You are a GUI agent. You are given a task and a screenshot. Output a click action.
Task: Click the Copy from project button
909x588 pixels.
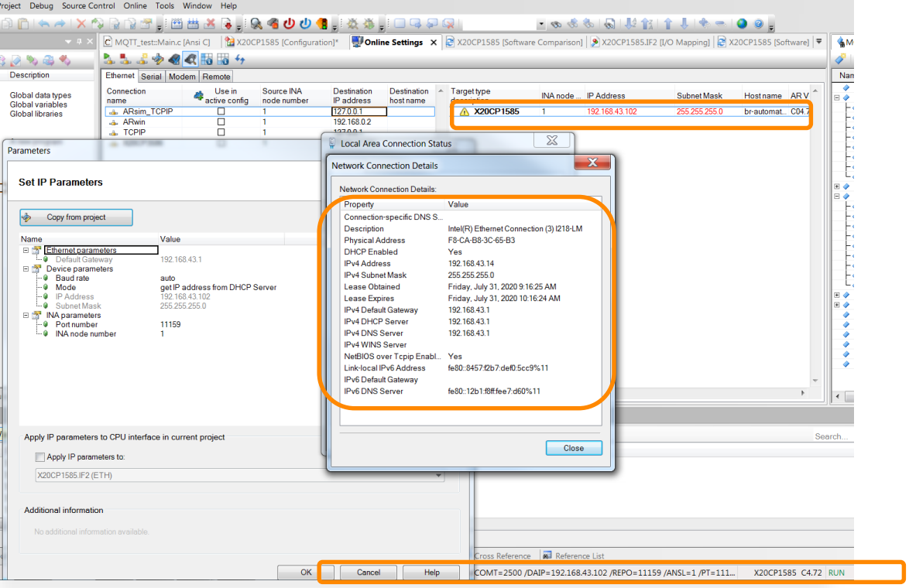tap(76, 217)
